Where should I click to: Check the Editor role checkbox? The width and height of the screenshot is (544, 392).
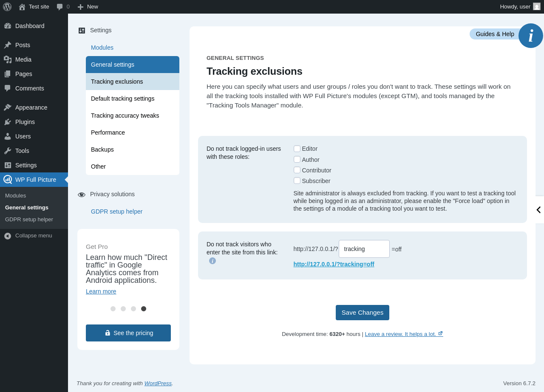point(297,149)
